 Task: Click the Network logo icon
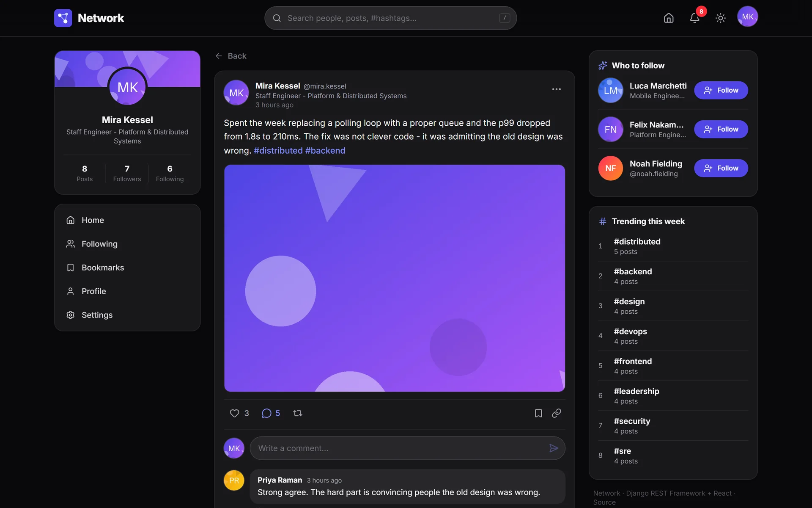[x=63, y=18]
